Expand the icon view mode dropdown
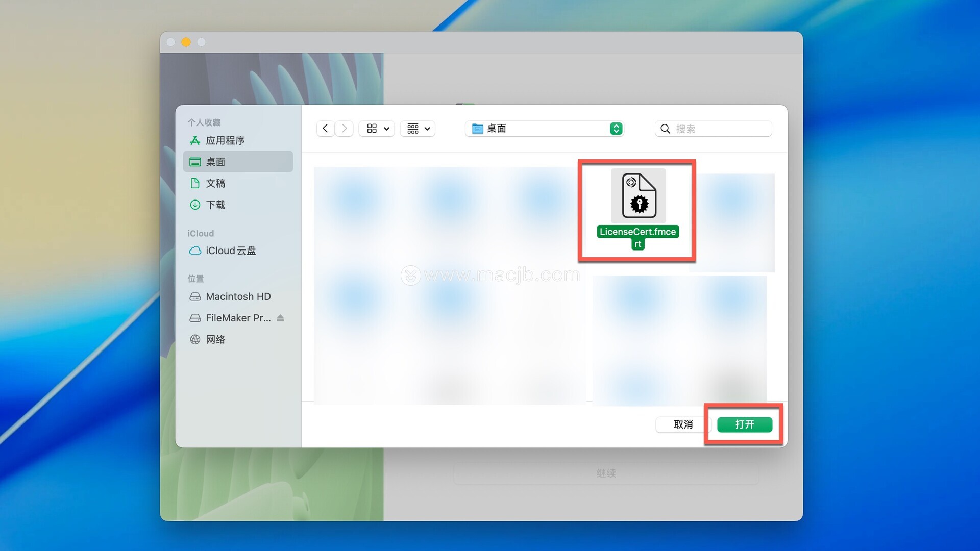This screenshot has width=980, height=551. pyautogui.click(x=377, y=129)
